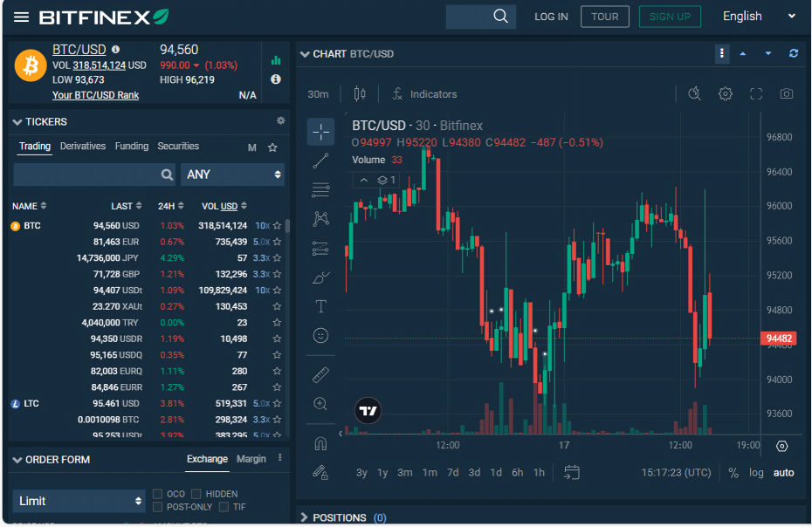Enter fullscreen chart mode
This screenshot has height=527, width=812.
(x=756, y=93)
